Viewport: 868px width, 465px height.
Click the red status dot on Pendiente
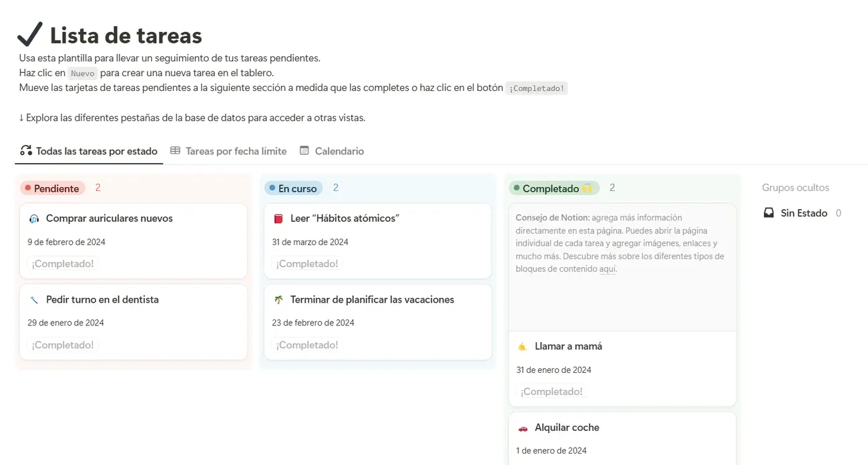pos(27,188)
